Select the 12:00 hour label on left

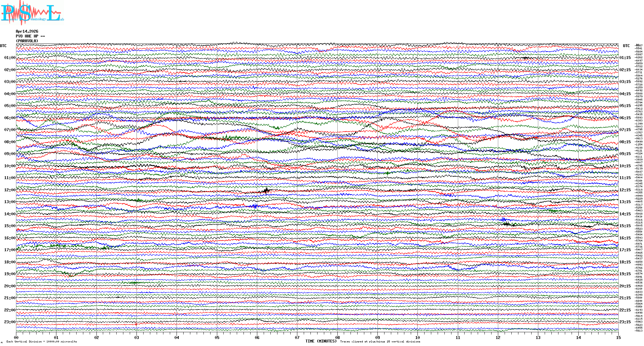pyautogui.click(x=10, y=190)
